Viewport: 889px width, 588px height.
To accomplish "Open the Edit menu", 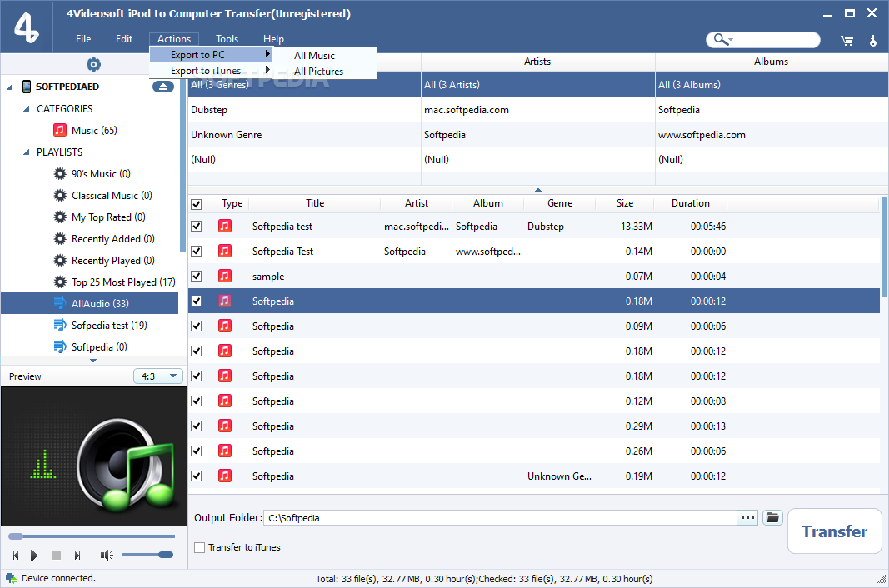I will (124, 39).
